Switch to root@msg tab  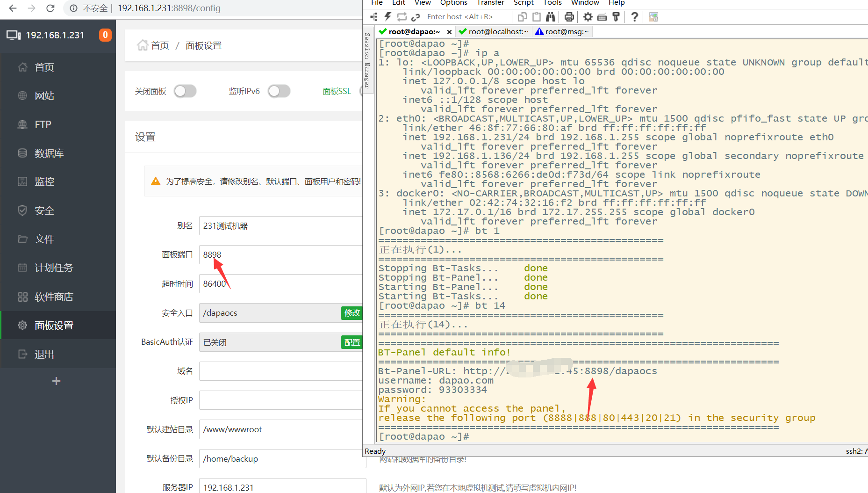click(x=562, y=32)
